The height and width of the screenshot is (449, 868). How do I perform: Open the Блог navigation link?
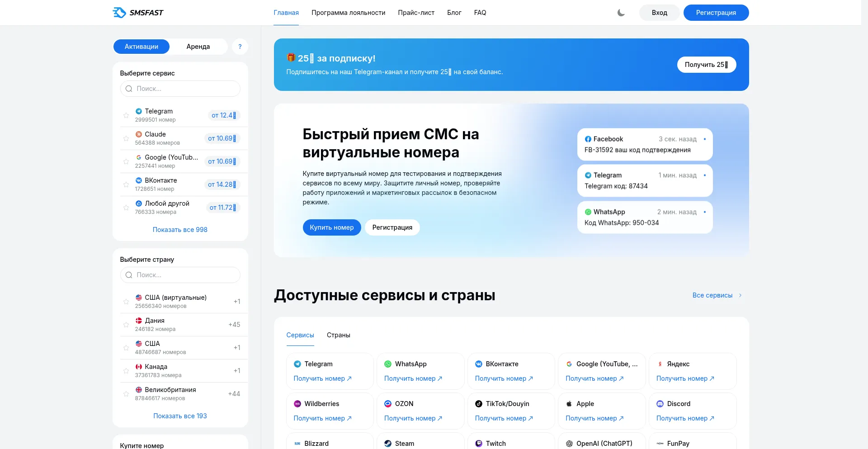pyautogui.click(x=454, y=13)
